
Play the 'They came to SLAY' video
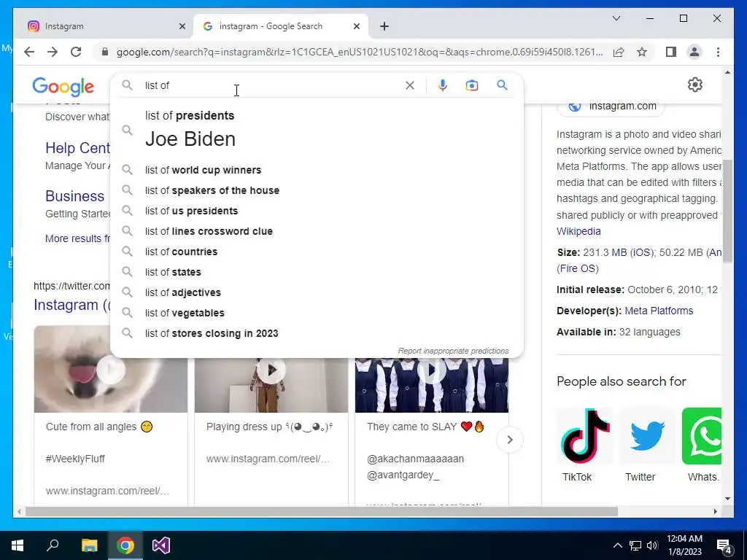pos(432,369)
